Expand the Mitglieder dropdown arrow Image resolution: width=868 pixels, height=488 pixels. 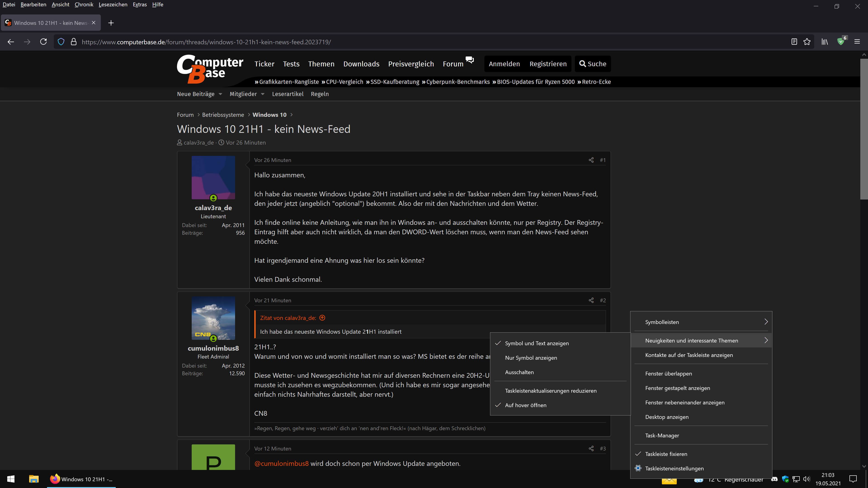click(263, 94)
